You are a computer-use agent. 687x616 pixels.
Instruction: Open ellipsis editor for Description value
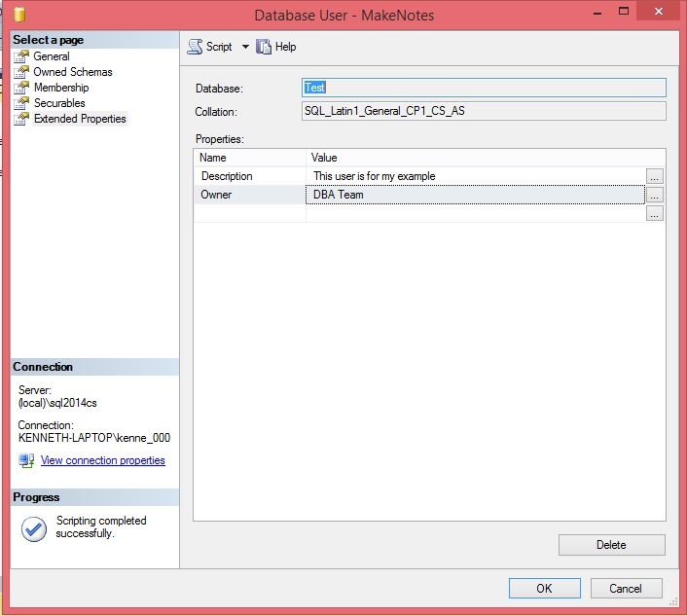(x=655, y=176)
